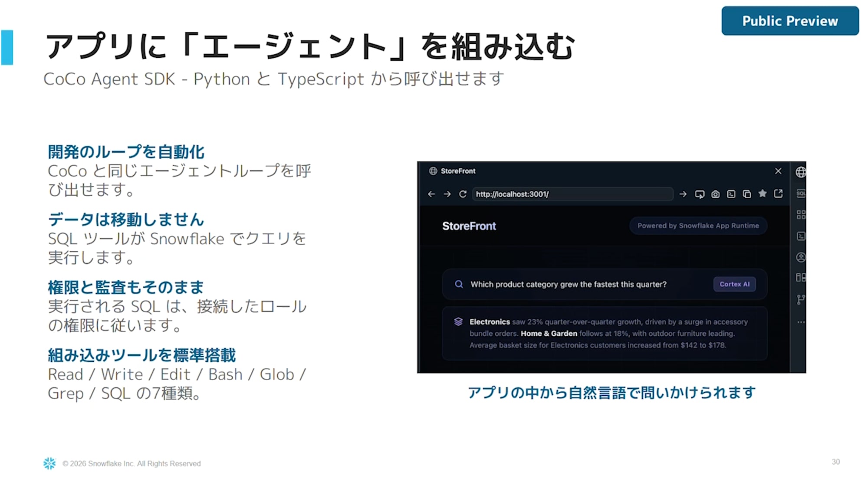Click the Public Preview badge
Viewport: 868px width, 482px height.
coord(790,21)
